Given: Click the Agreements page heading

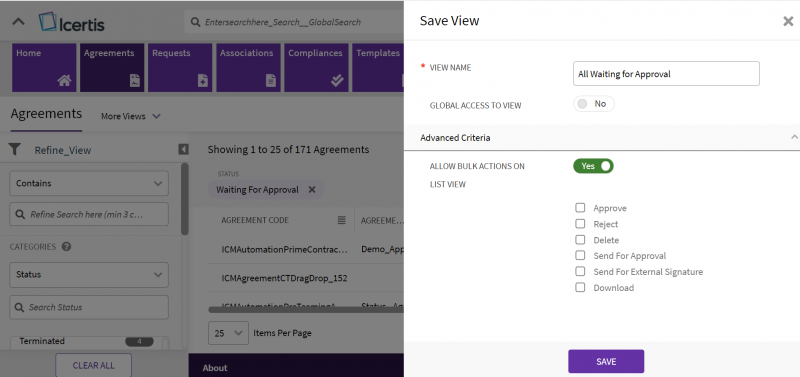Looking at the screenshot, I should coord(46,113).
